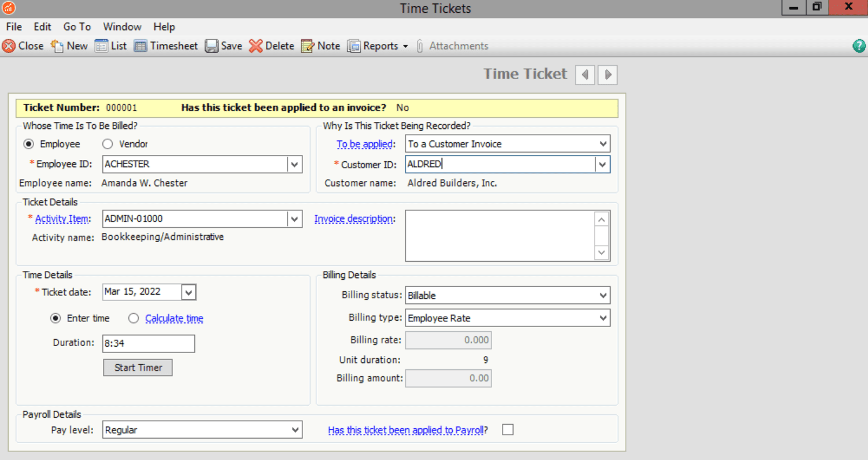Expand the To be applied dropdown
The height and width of the screenshot is (460, 868).
point(603,143)
